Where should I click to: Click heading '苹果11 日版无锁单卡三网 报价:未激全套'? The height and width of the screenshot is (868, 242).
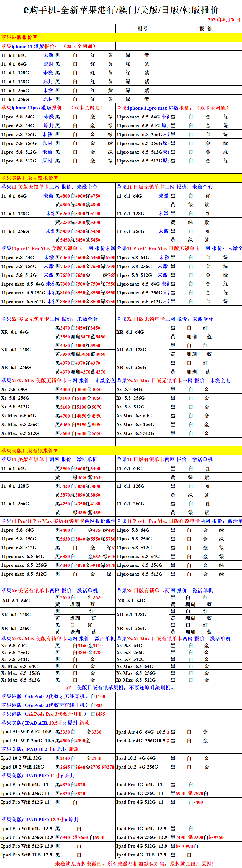[165, 187]
